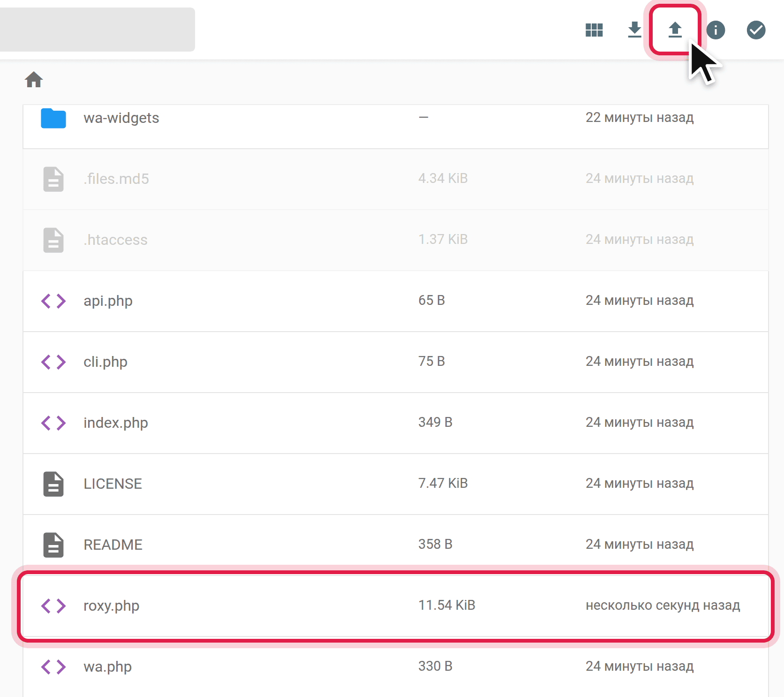Click the 7.47 KiB size value

(x=443, y=483)
